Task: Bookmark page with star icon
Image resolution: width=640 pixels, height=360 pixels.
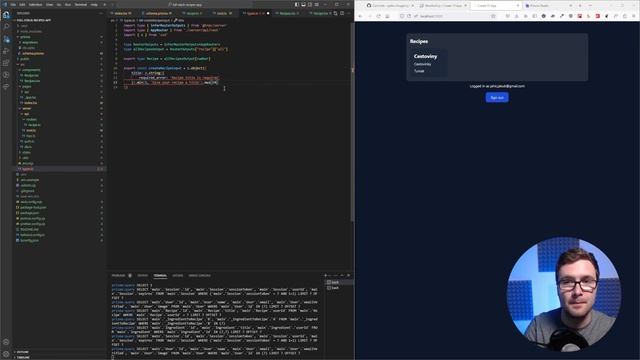Action: pyautogui.click(x=493, y=16)
